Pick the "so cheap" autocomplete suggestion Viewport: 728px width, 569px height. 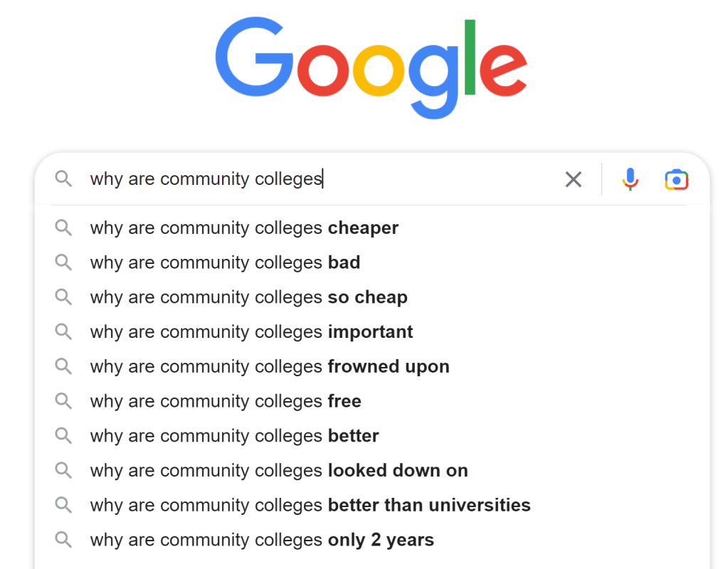coord(248,297)
